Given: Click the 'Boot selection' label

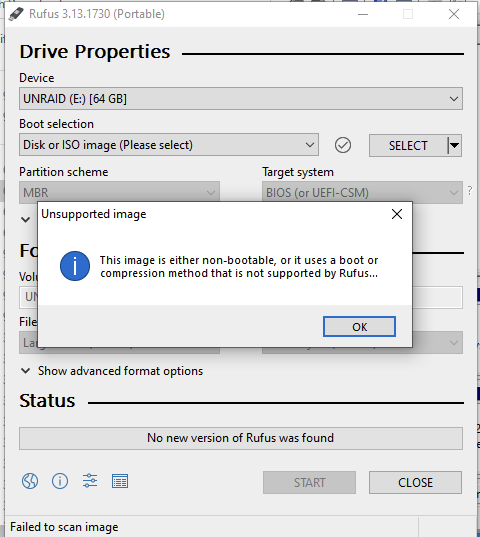Looking at the screenshot, I should point(56,124).
